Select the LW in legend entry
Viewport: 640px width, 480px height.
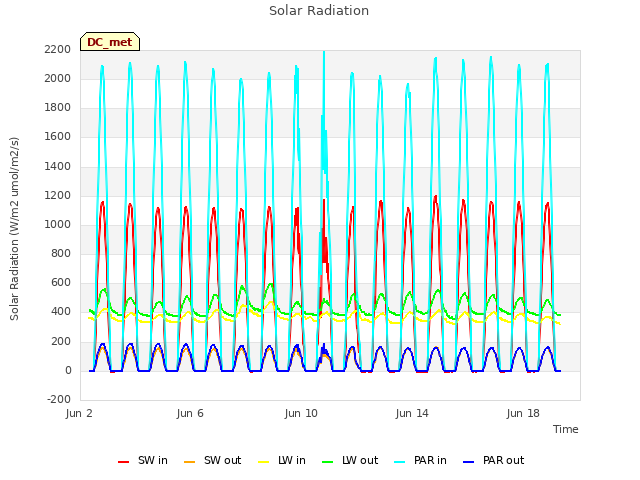[282, 460]
